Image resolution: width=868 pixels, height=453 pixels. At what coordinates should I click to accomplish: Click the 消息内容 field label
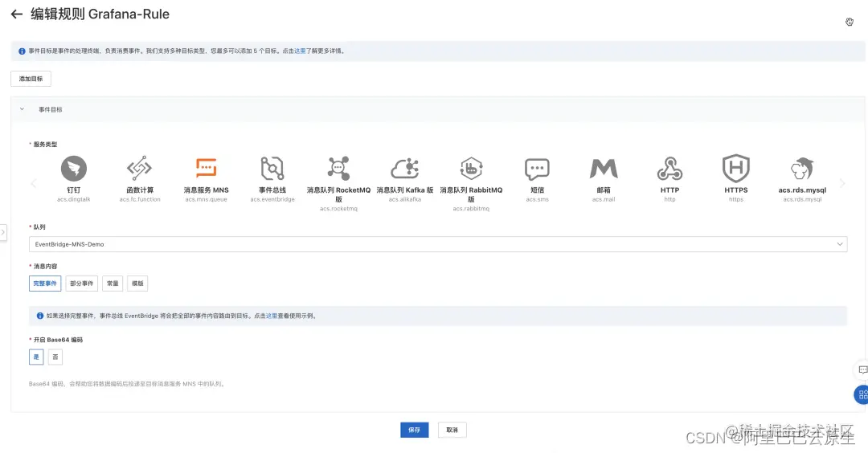(x=45, y=267)
